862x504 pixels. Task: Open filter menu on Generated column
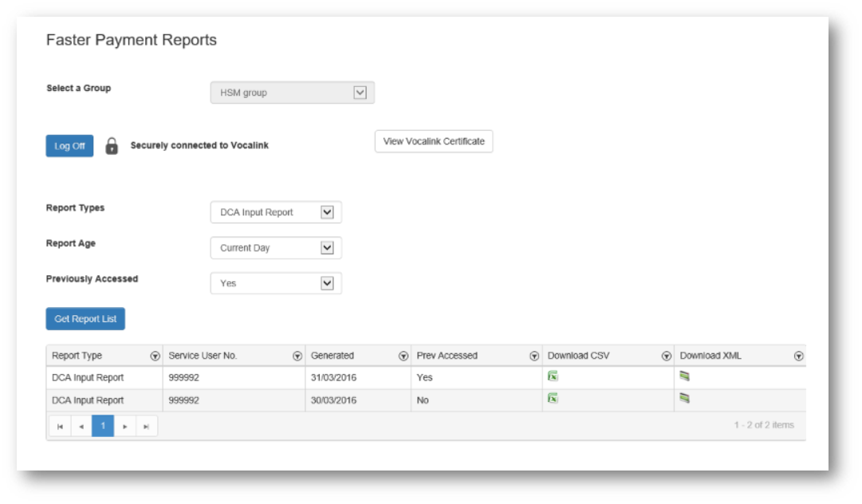click(403, 356)
